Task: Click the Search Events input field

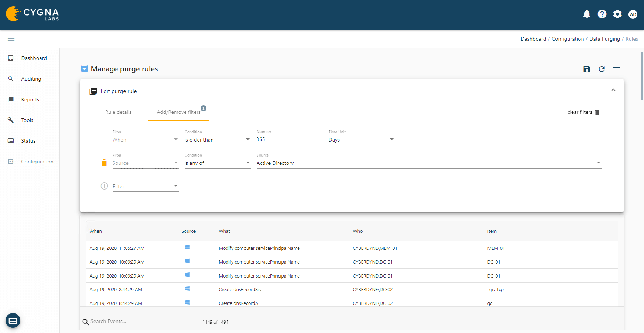Action: (x=145, y=322)
